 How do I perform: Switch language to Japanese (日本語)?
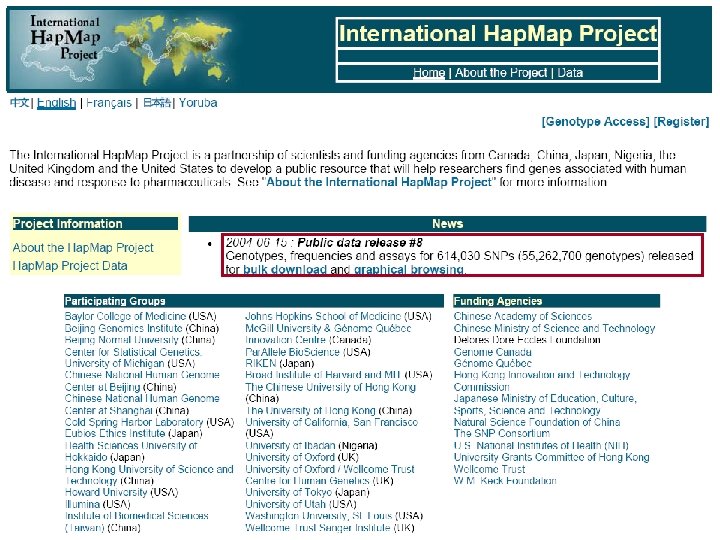coord(157,103)
